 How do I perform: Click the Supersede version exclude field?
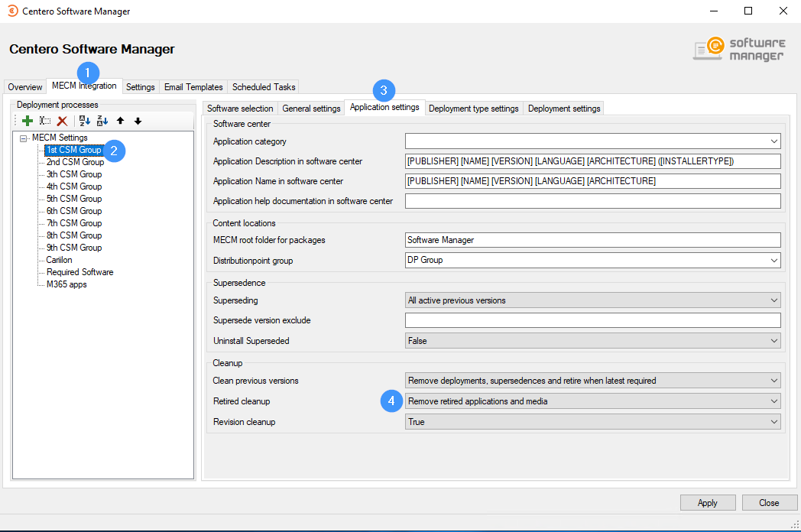592,320
